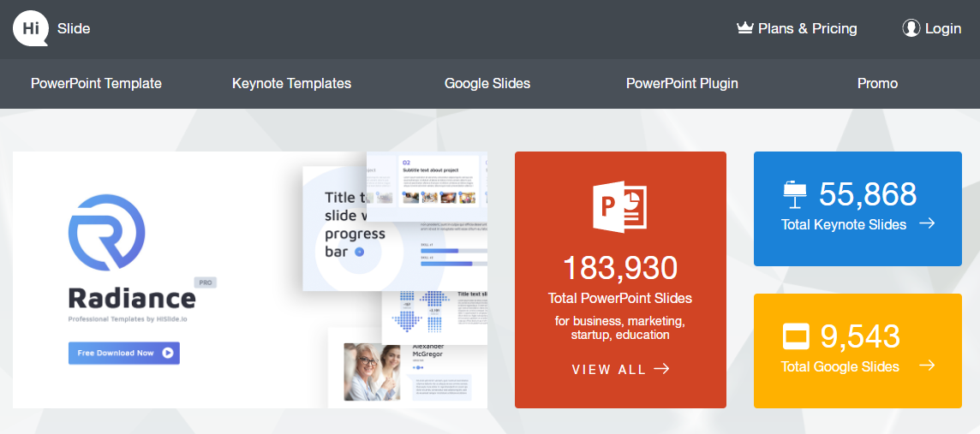
Task: Click the Login link
Action: point(932,29)
